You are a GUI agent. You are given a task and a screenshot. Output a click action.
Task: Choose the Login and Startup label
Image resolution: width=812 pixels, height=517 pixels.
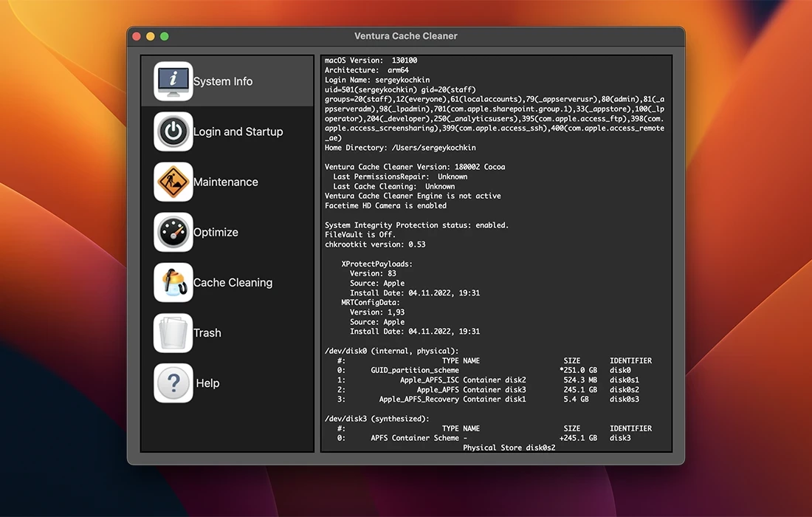click(x=238, y=131)
